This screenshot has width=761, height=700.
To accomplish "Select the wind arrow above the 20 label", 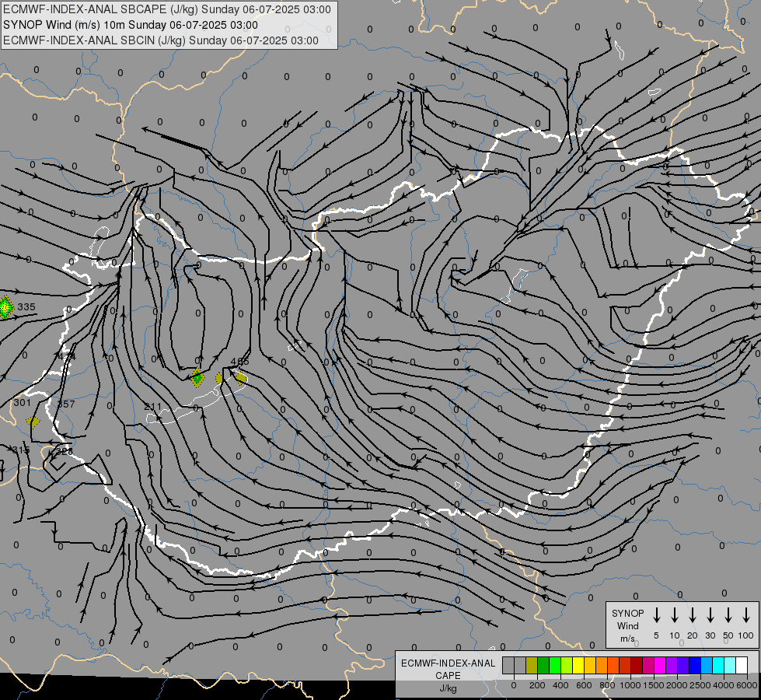I will pyautogui.click(x=693, y=615).
